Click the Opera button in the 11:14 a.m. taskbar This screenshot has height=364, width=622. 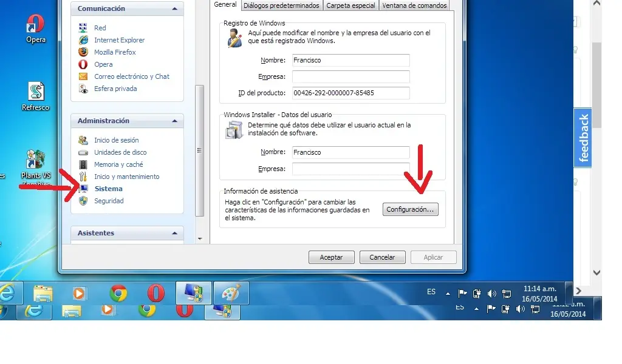(156, 294)
